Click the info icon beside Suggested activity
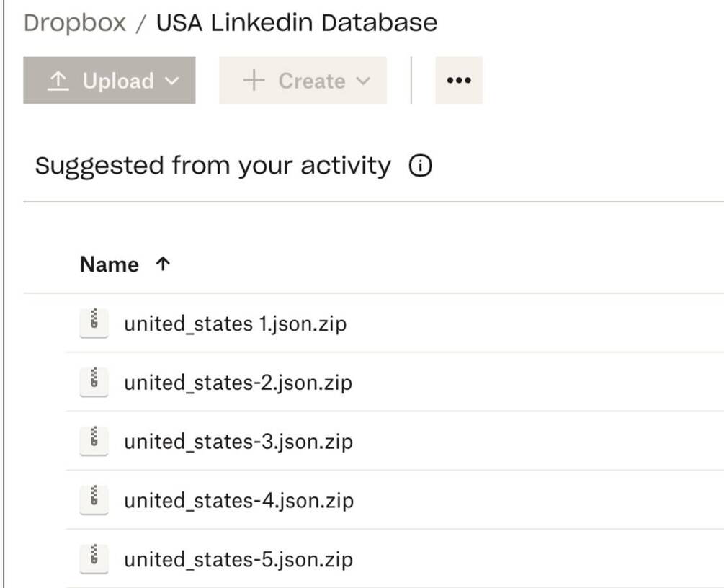The height and width of the screenshot is (588, 724). [x=420, y=166]
